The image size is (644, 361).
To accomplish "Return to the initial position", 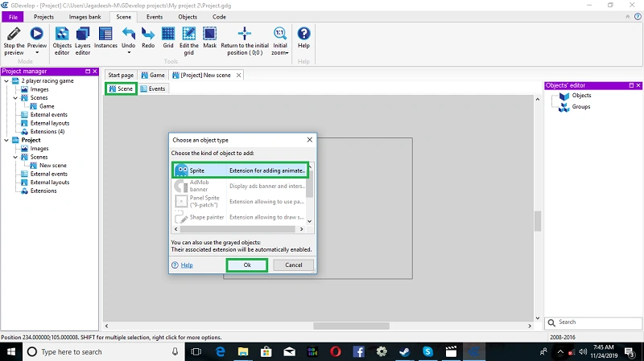I will coord(245,34).
